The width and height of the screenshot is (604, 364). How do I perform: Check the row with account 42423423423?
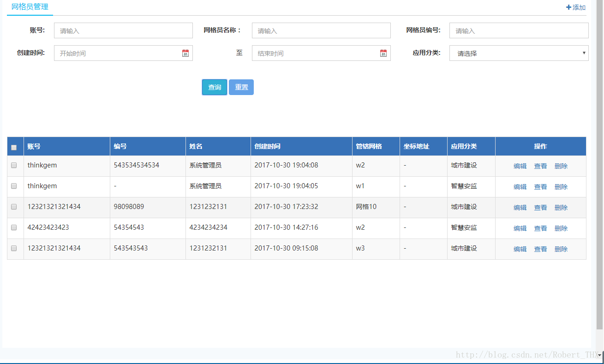tap(14, 227)
